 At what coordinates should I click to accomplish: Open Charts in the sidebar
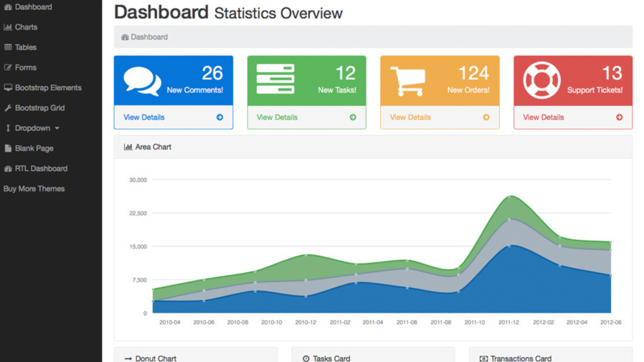point(26,27)
